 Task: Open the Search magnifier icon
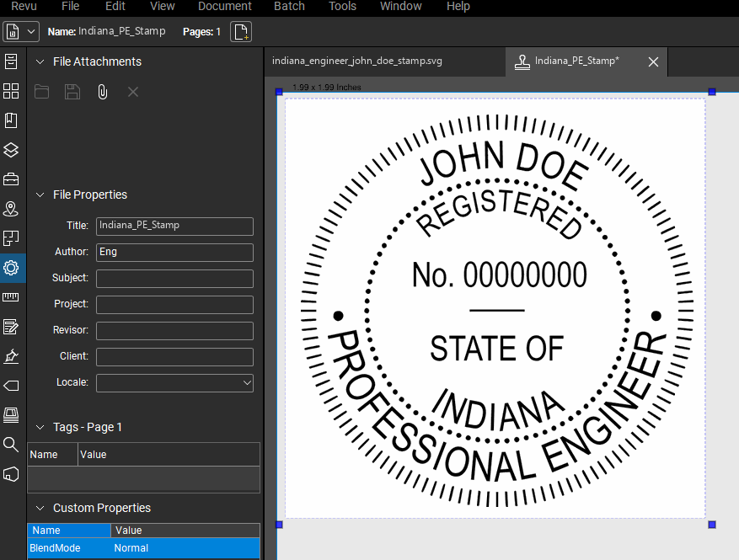[x=11, y=444]
